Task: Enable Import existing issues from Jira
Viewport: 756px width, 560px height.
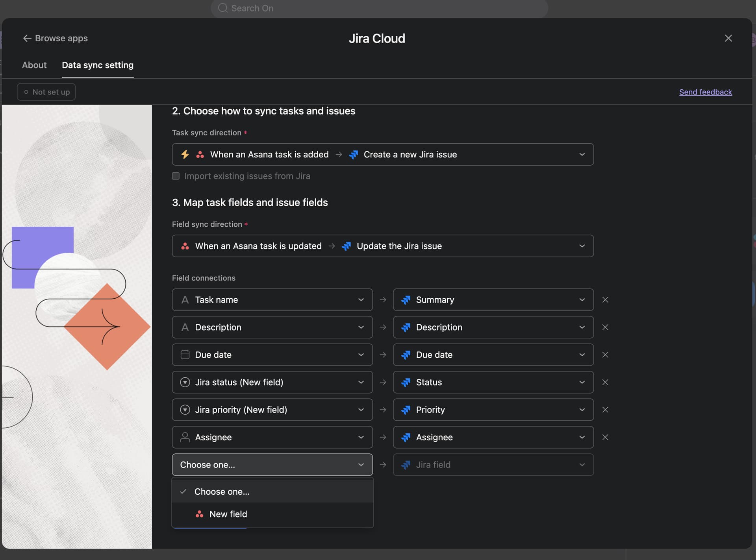Action: tap(176, 176)
